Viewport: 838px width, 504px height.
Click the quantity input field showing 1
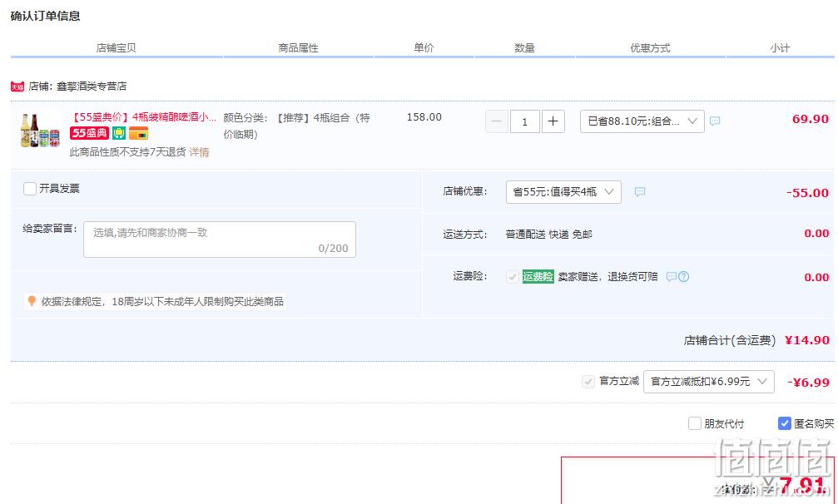click(x=525, y=121)
